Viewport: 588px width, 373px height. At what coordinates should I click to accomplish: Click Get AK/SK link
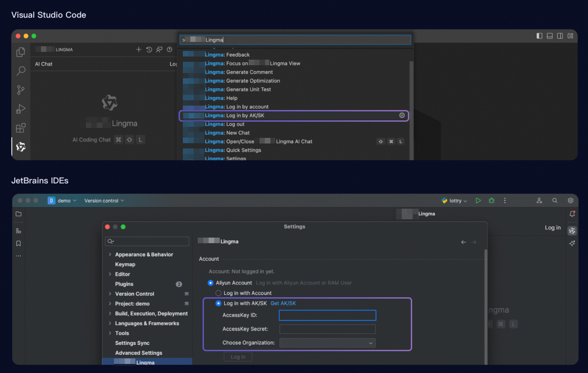(x=283, y=303)
